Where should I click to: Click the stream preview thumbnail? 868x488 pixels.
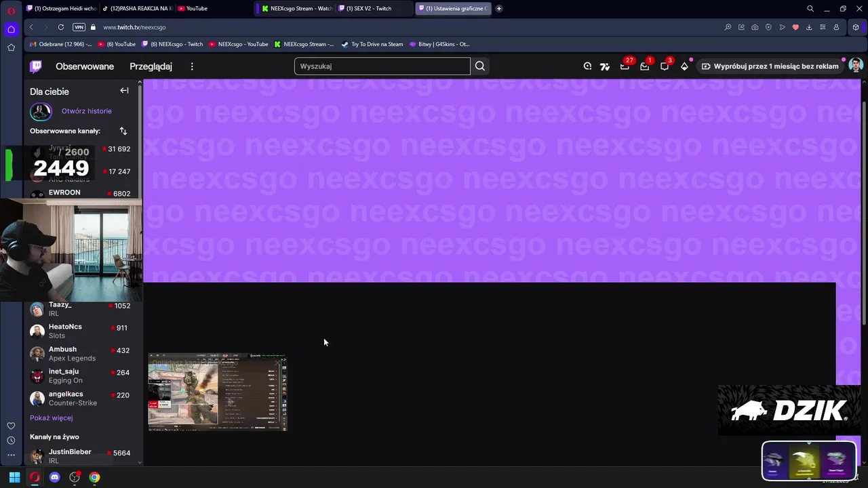click(x=218, y=392)
